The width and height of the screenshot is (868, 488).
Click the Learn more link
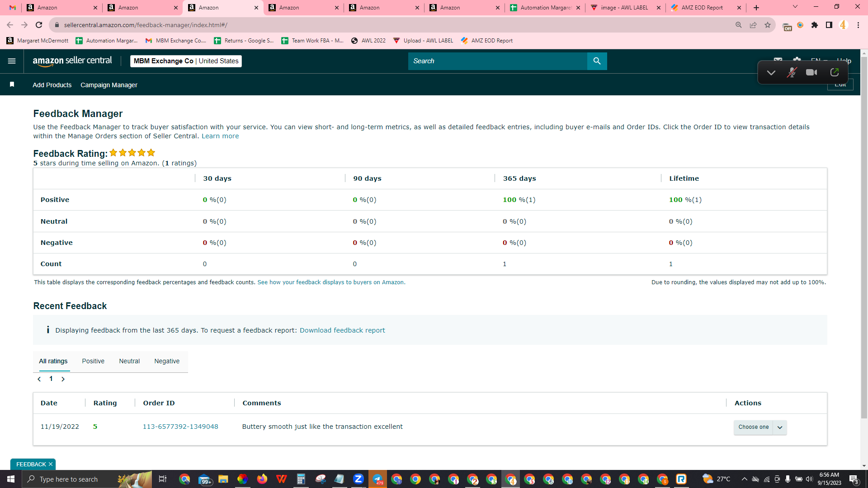tap(220, 136)
